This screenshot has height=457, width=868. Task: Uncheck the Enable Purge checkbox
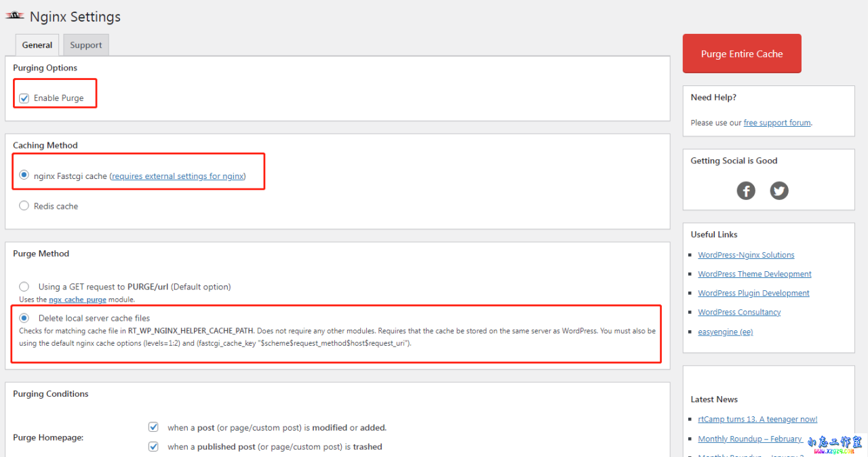24,98
